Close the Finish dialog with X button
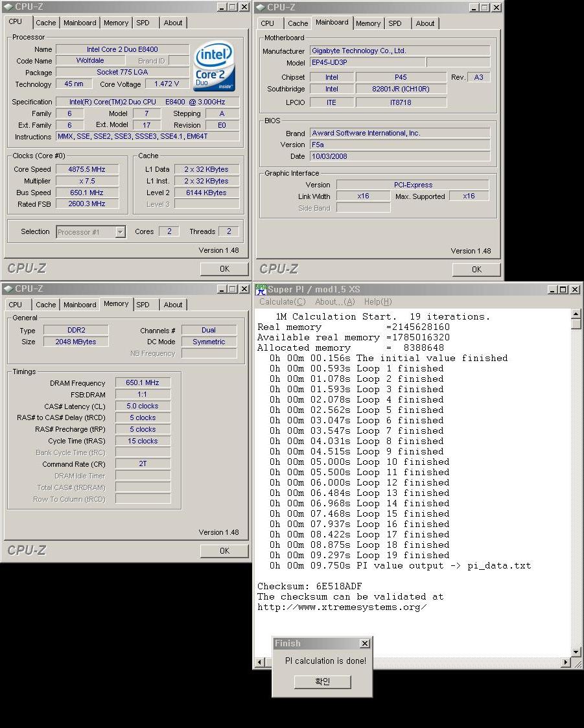 tap(365, 644)
